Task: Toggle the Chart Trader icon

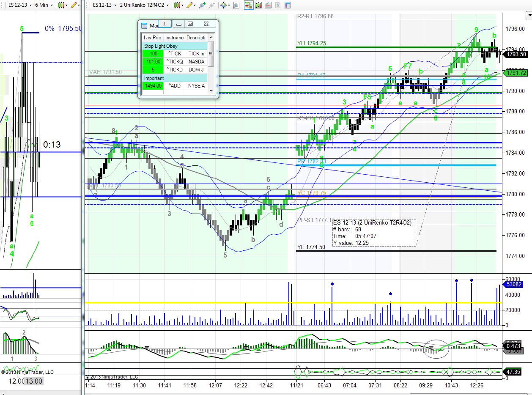Action: click(249, 5)
